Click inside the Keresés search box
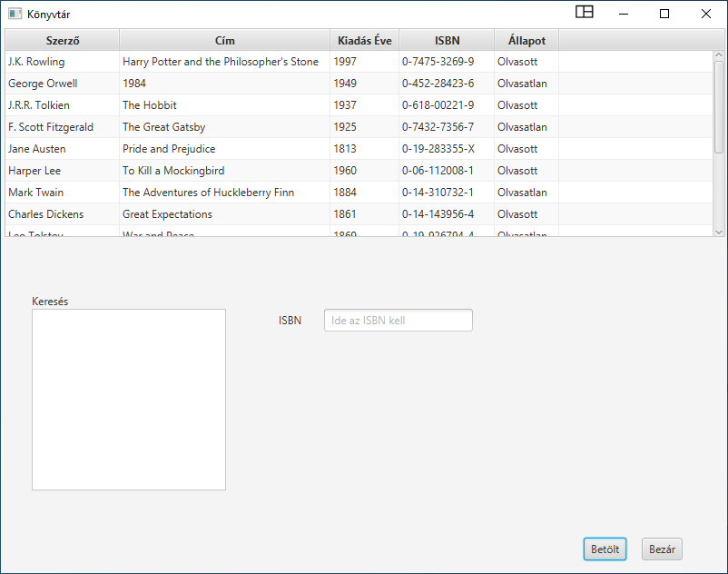Screen dimensions: 728x574 pyautogui.click(x=128, y=400)
